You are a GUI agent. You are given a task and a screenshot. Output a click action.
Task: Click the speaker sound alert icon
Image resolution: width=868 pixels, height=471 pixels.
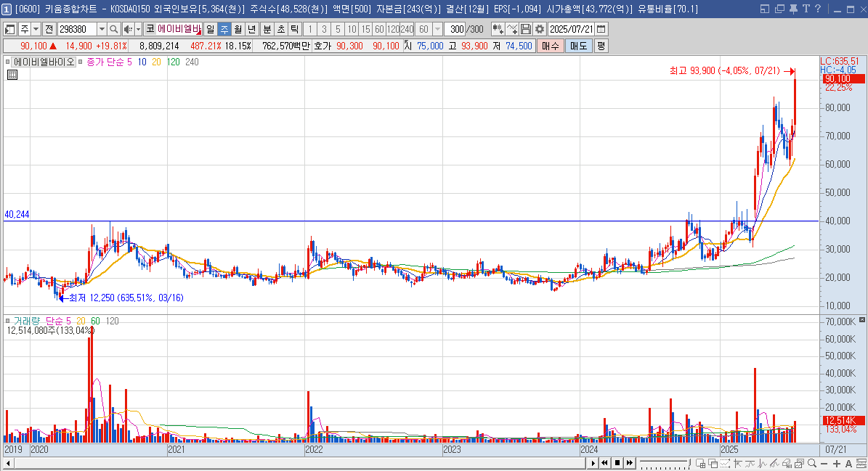click(x=127, y=29)
